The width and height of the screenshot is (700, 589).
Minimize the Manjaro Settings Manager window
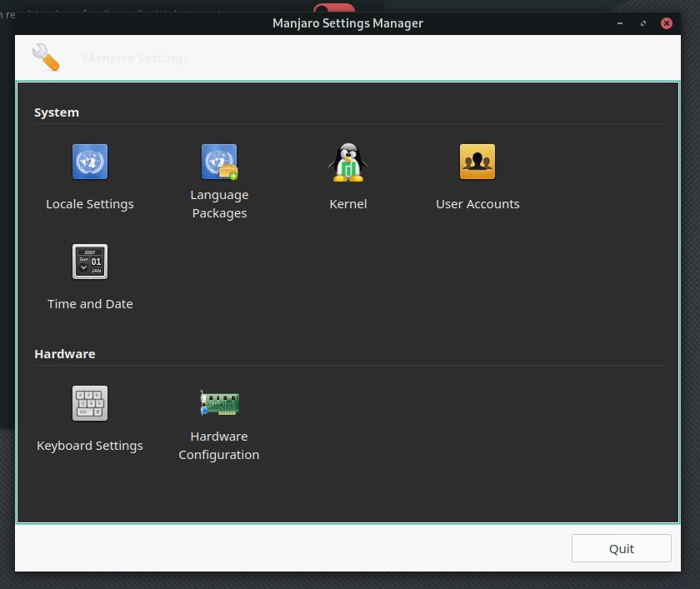coord(620,23)
